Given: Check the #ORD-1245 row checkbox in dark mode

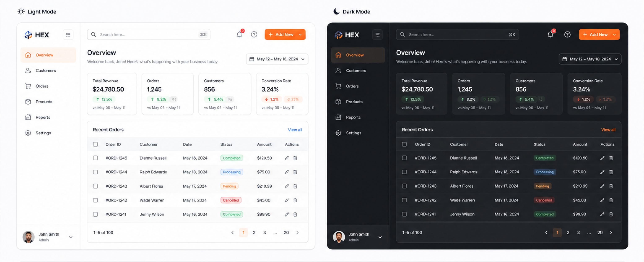Looking at the screenshot, I should (x=404, y=158).
